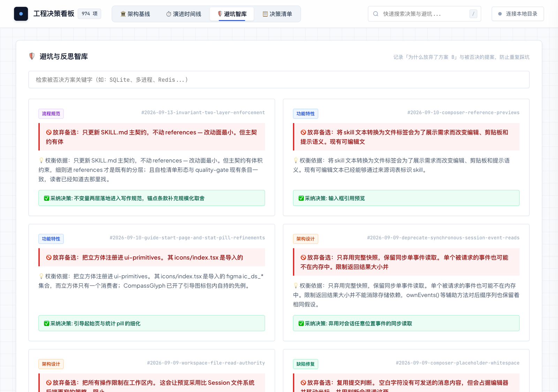Click prohibited icon in 只更新 SKILL.md rejected banner
This screenshot has width=558, height=392.
click(49, 132)
